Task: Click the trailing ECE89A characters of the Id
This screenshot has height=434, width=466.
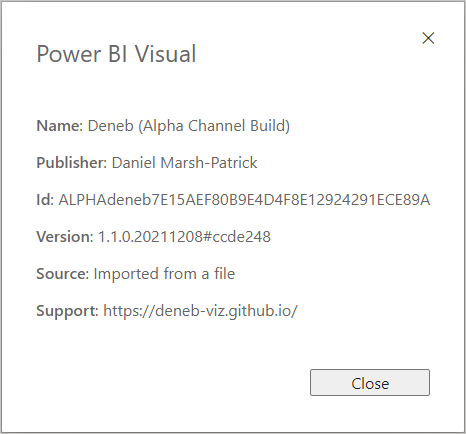Action: click(403, 200)
